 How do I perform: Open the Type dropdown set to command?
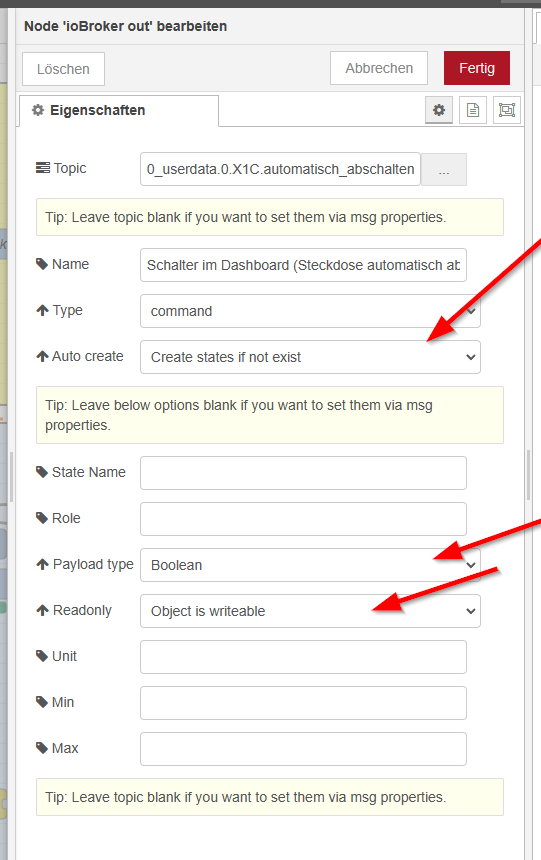point(311,311)
